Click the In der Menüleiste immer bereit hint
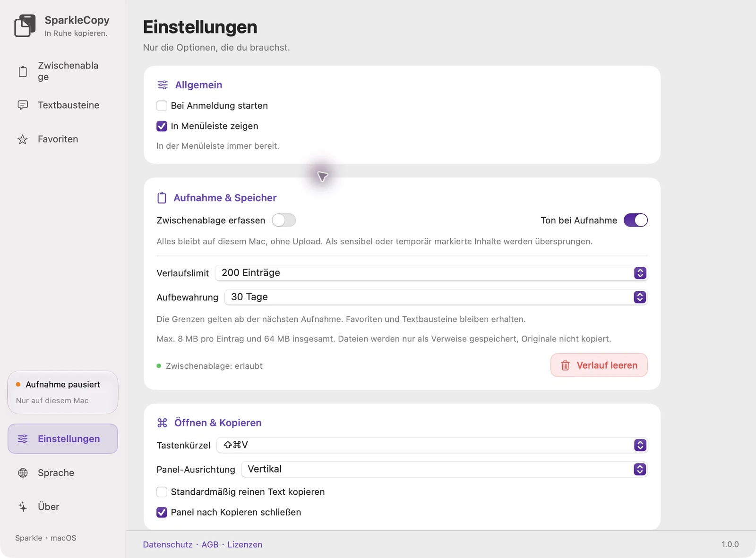Viewport: 756px width, 558px height. click(x=218, y=146)
